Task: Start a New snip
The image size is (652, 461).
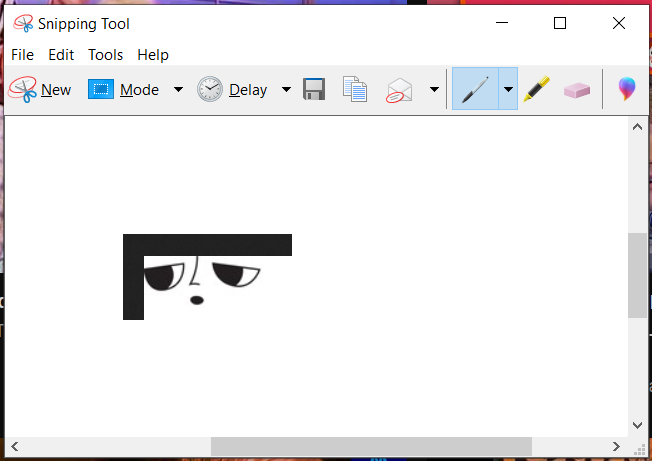Action: [40, 89]
